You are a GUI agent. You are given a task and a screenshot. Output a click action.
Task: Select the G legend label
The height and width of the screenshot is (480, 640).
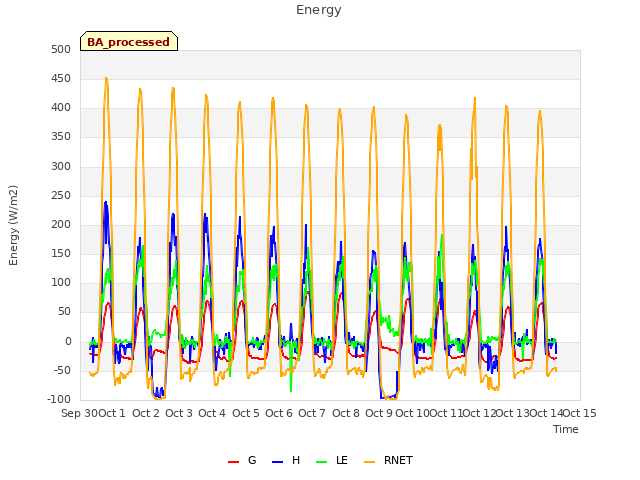tap(252, 460)
